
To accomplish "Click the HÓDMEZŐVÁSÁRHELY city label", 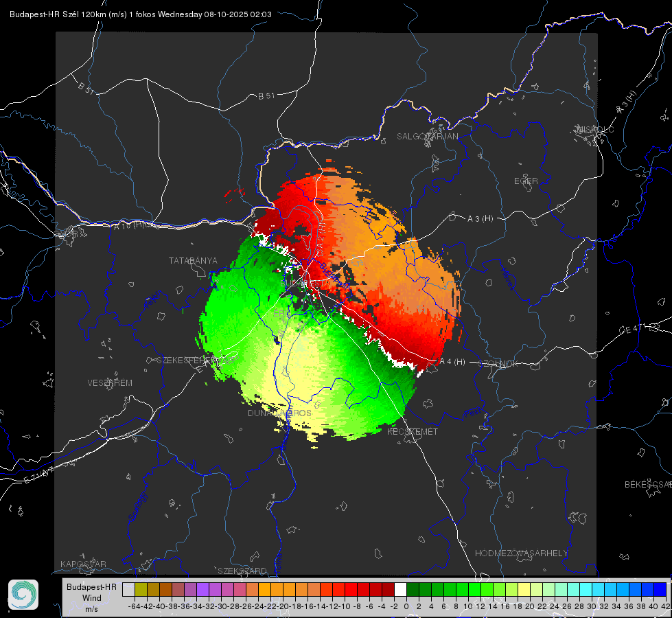I will [x=522, y=553].
